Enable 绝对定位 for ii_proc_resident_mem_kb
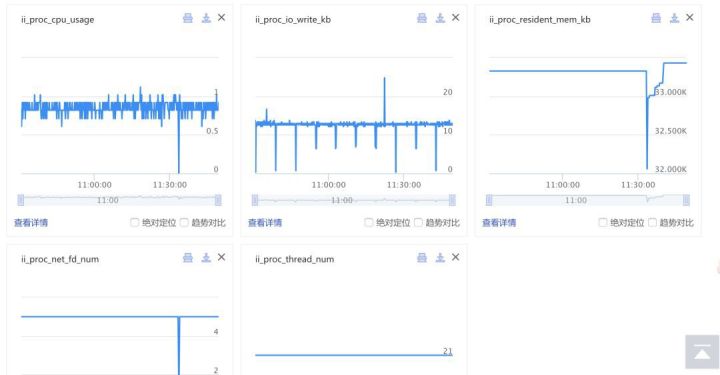 pyautogui.click(x=603, y=223)
